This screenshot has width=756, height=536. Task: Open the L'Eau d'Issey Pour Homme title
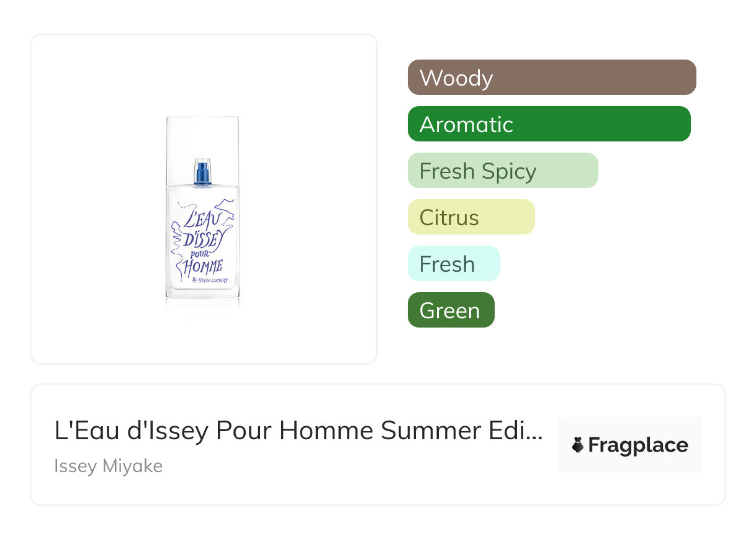click(298, 431)
